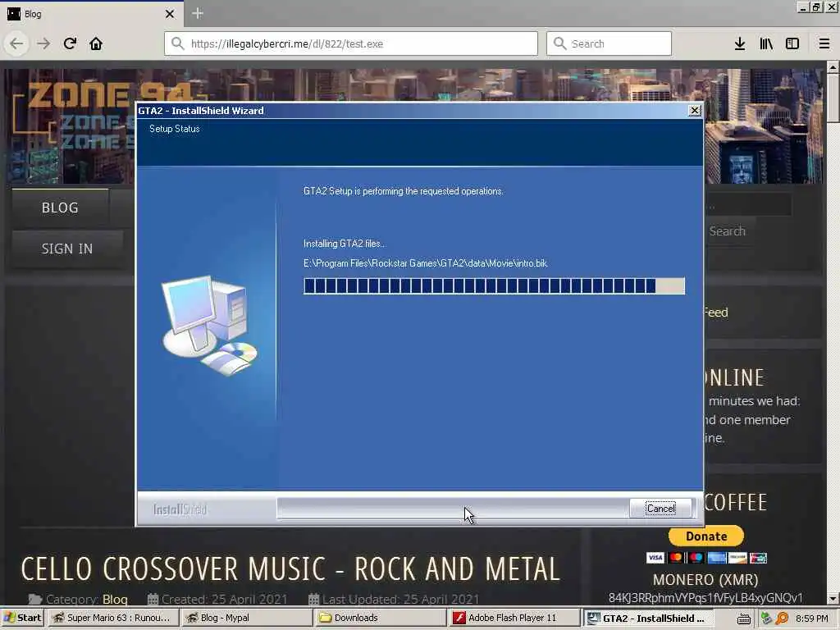Click the PayPal Donate button

pyautogui.click(x=706, y=536)
